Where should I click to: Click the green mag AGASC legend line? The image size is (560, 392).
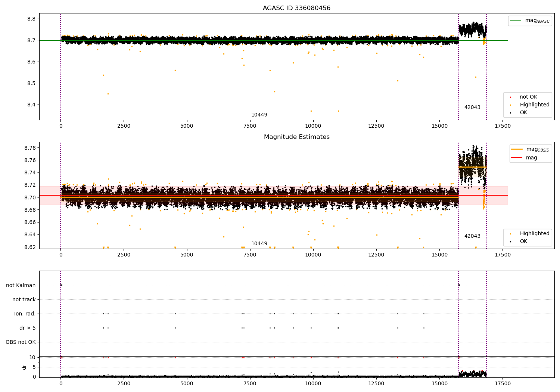point(516,21)
